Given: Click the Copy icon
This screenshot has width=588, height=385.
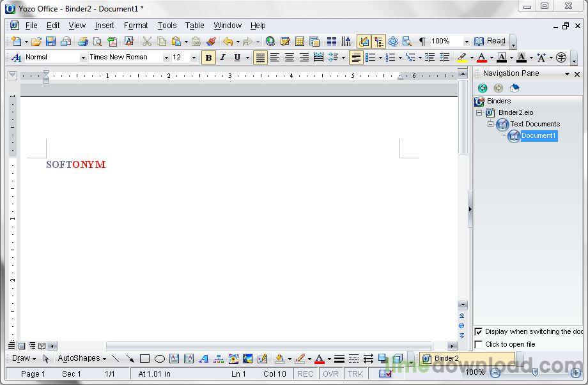Looking at the screenshot, I should [x=162, y=42].
